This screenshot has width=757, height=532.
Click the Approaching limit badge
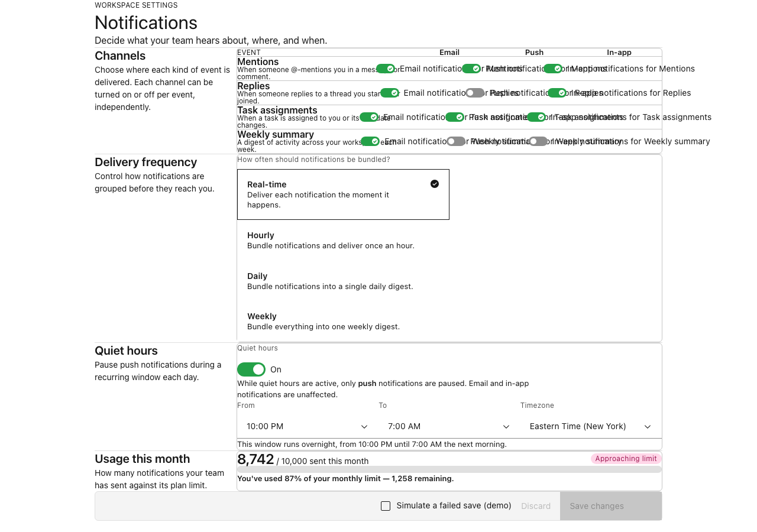pyautogui.click(x=626, y=459)
